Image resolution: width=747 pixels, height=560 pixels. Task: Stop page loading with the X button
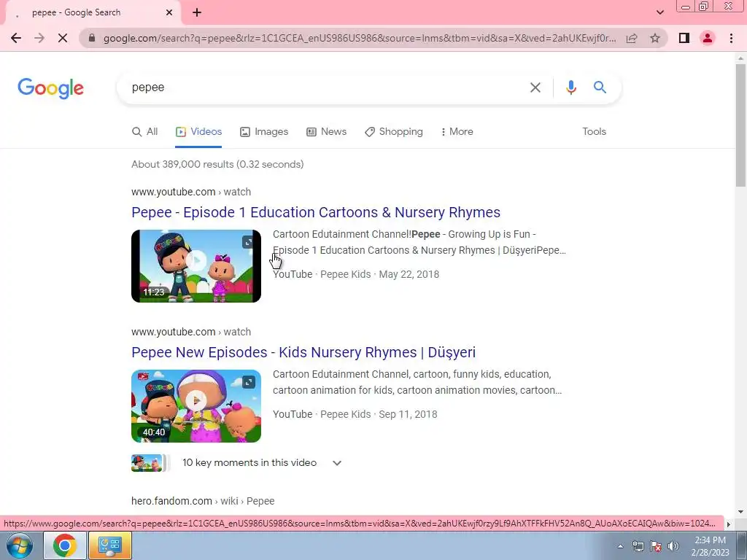pyautogui.click(x=63, y=38)
